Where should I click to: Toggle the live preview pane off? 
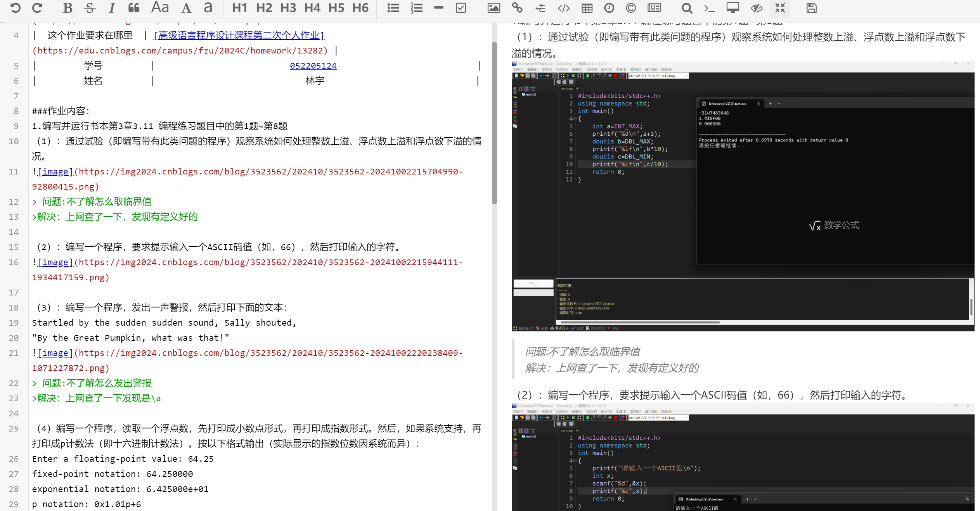[x=756, y=8]
